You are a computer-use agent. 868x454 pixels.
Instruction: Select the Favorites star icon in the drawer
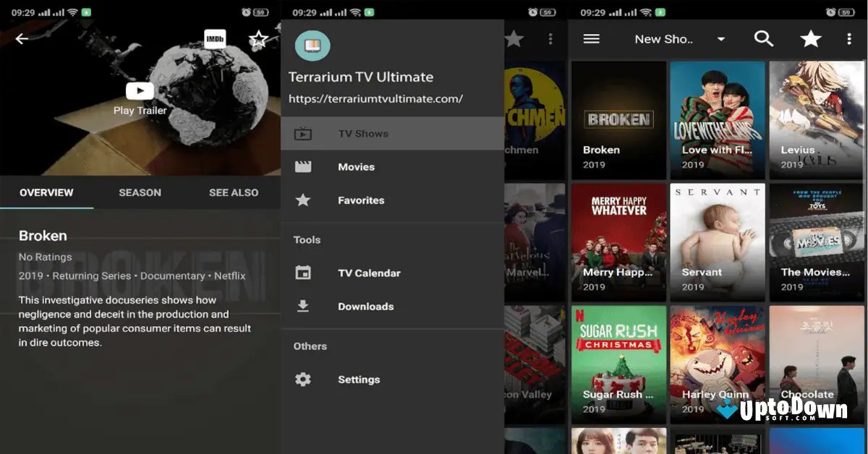click(303, 200)
